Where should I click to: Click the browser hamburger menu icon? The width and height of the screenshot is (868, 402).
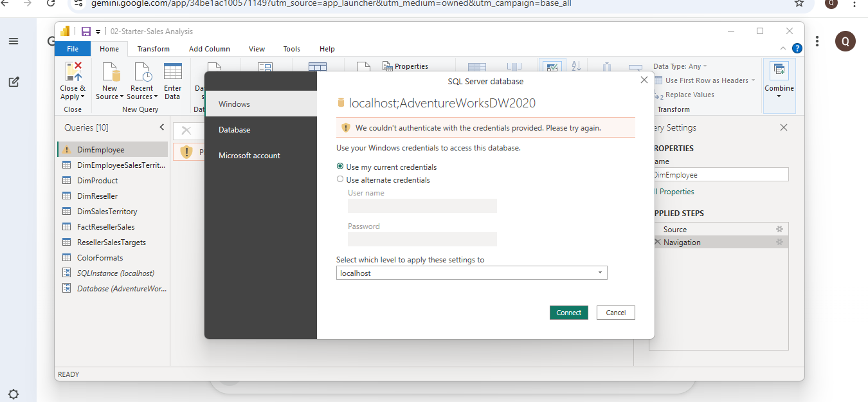(x=14, y=41)
